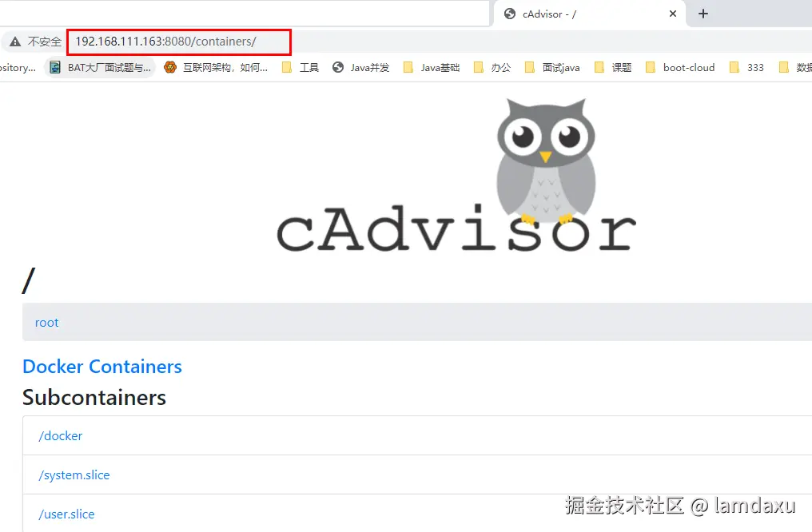
Task: Open the 面试java bookmark folder
Action: [552, 68]
